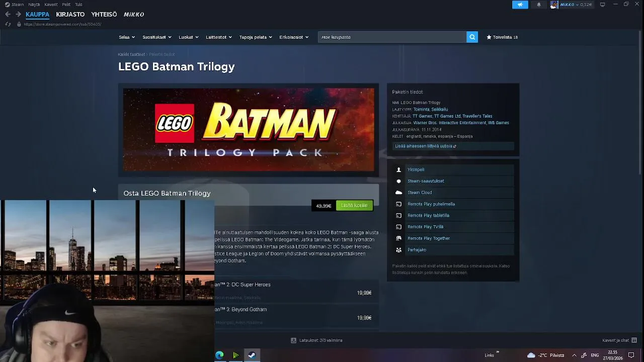644x362 pixels.
Task: Click the magnifying glass search button
Action: coord(472,37)
